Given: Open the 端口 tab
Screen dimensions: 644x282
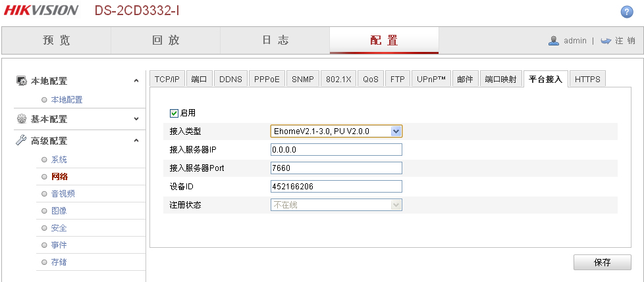Looking at the screenshot, I should tap(200, 79).
